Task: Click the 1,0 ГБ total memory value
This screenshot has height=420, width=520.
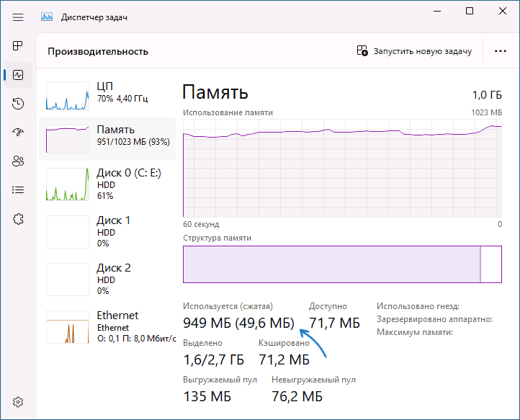Action: [487, 95]
